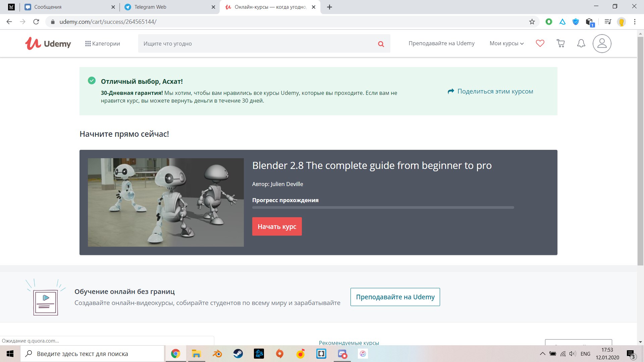The image size is (644, 362).
Task: Open File Explorer from the taskbar
Action: (x=196, y=354)
